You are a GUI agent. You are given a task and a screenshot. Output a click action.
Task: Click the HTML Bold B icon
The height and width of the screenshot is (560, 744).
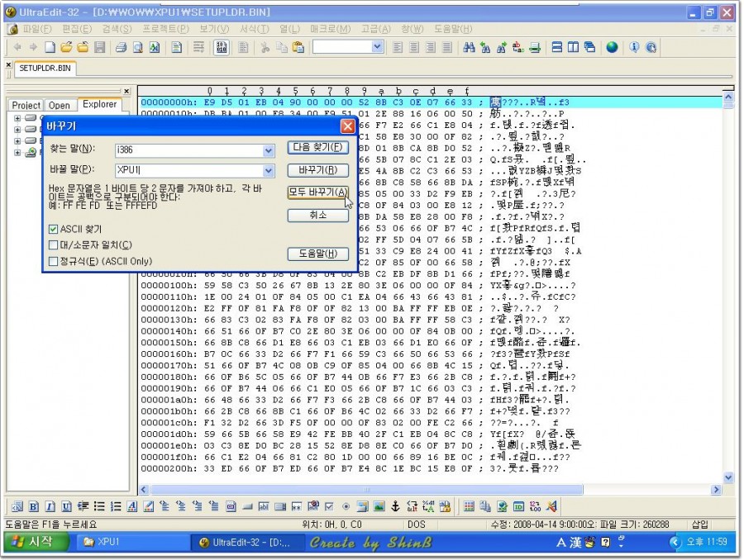[34, 506]
